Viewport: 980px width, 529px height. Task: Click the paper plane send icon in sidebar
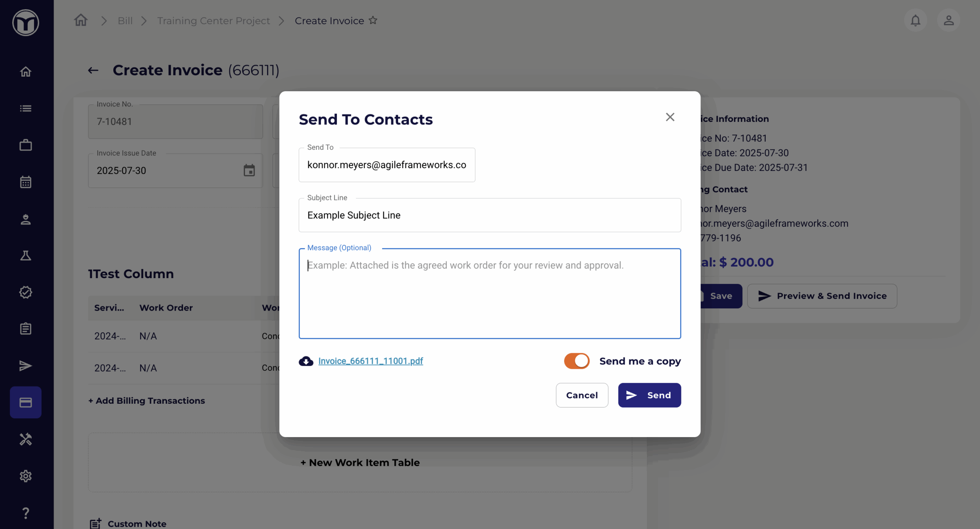click(26, 366)
